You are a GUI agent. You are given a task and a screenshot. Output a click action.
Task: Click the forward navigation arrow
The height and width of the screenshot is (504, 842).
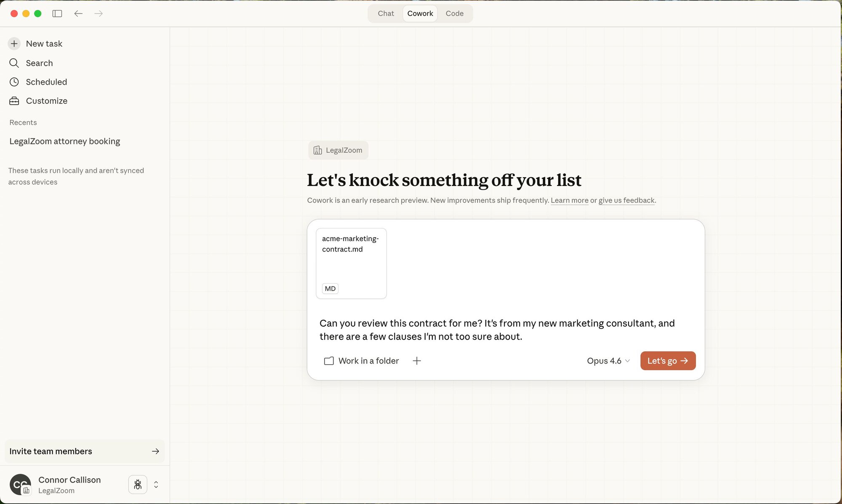point(99,13)
